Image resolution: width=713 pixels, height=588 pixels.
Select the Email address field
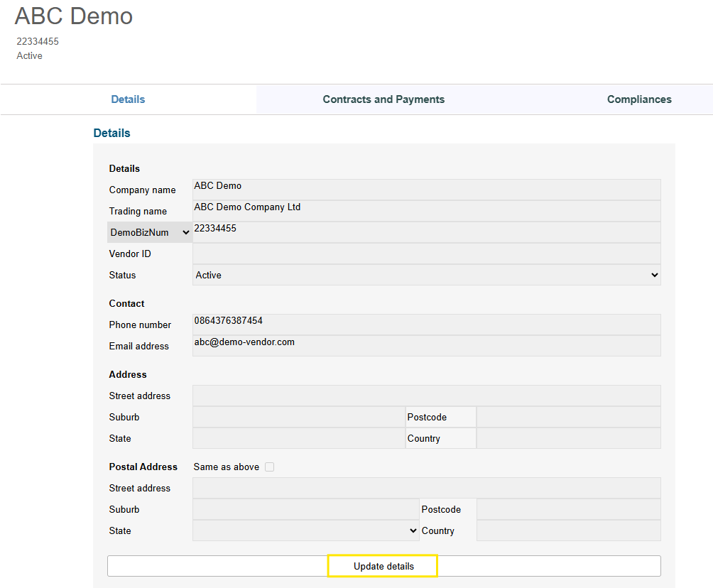pos(426,346)
